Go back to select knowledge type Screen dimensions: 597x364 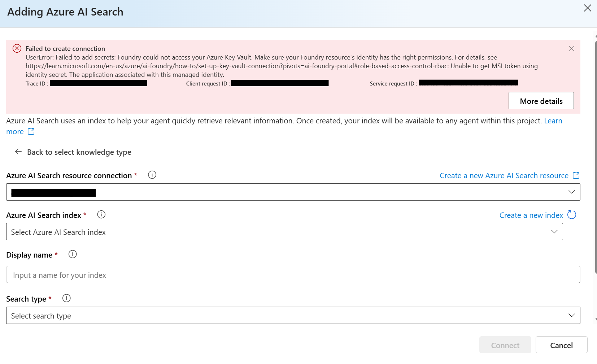(79, 152)
